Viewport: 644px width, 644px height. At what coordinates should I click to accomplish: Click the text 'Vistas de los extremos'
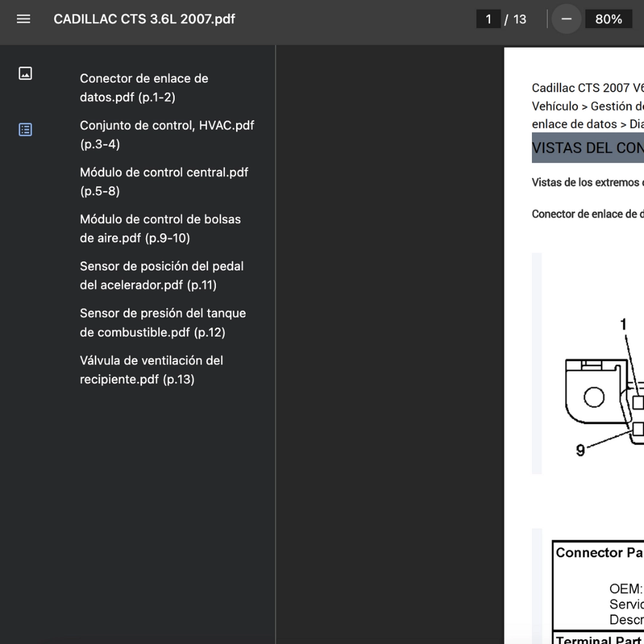[x=586, y=182]
